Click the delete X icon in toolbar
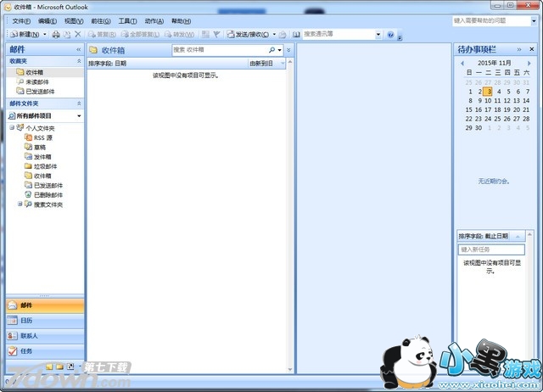This screenshot has width=543, height=392. (x=78, y=34)
